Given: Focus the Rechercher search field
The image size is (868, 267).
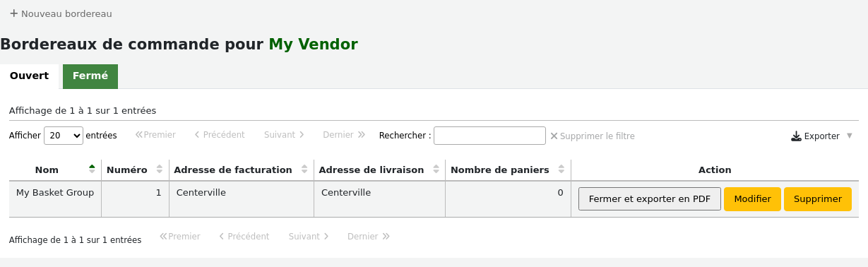Looking at the screenshot, I should 489,136.
